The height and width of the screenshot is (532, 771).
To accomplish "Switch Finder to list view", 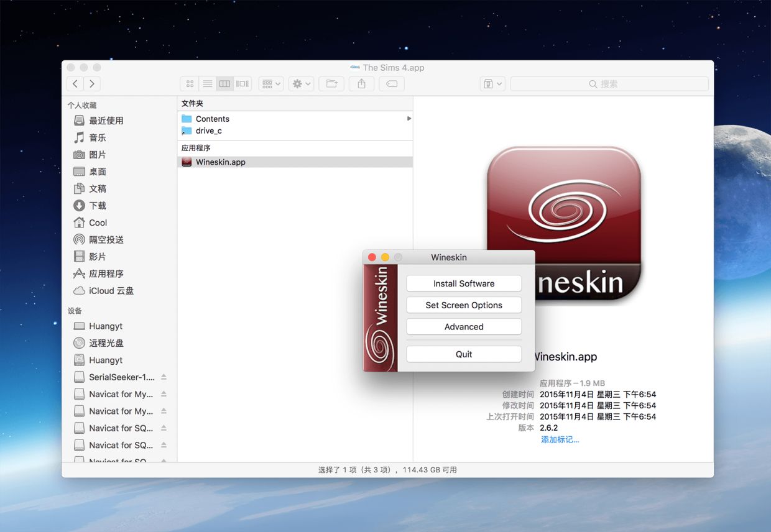I will [x=208, y=84].
